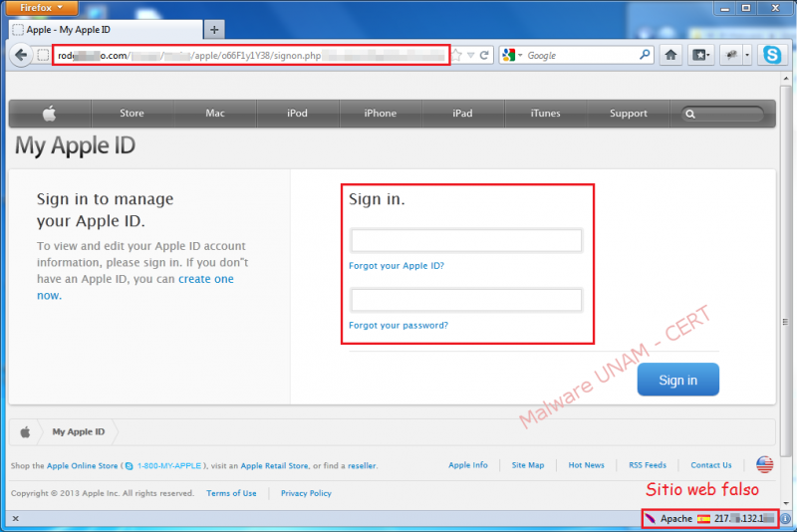The width and height of the screenshot is (797, 532).
Task: Open the Site Map footer link
Action: (x=528, y=465)
